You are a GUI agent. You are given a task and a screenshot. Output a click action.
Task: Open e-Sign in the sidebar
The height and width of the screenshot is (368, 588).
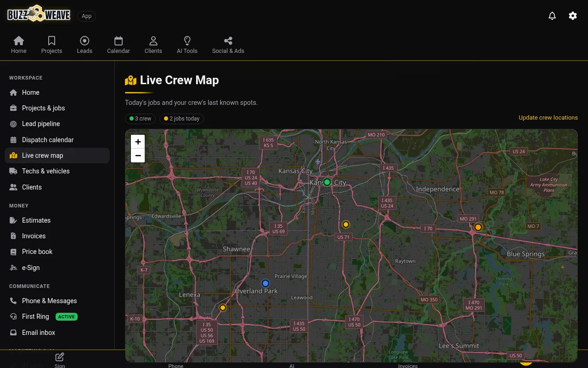(x=57, y=268)
